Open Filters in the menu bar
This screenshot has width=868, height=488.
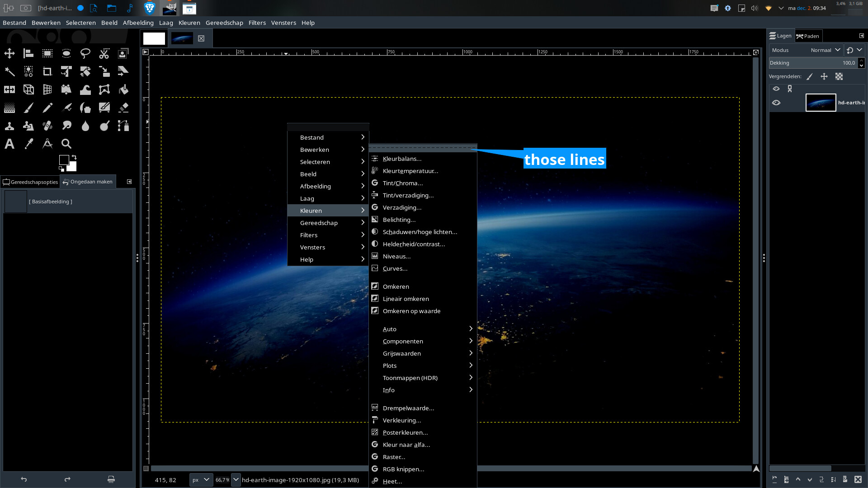coord(257,23)
